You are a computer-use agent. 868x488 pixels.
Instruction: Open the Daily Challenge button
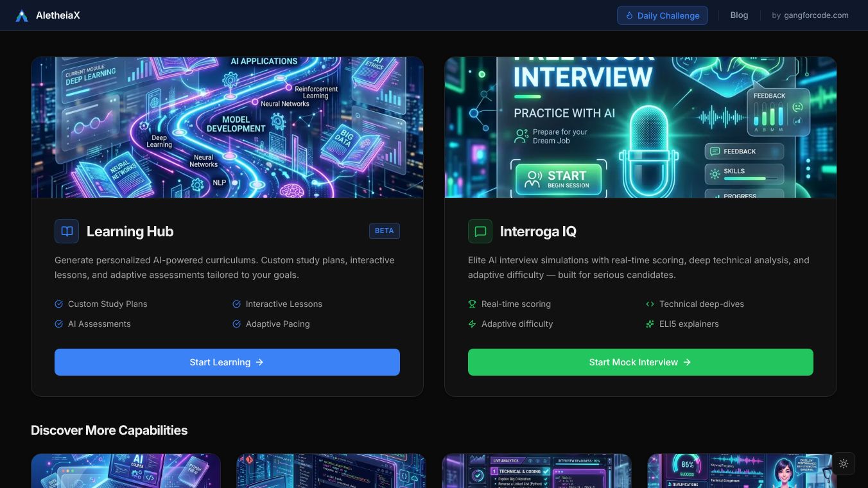point(663,15)
